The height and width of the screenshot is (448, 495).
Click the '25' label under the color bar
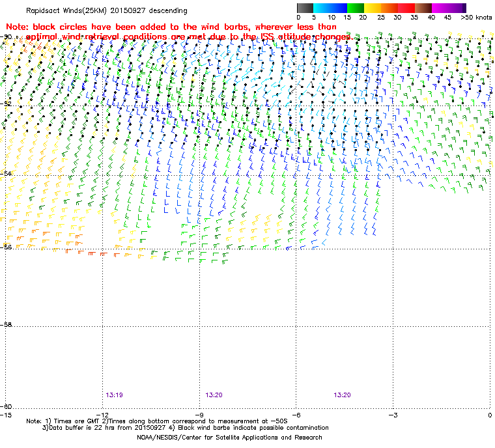(381, 18)
